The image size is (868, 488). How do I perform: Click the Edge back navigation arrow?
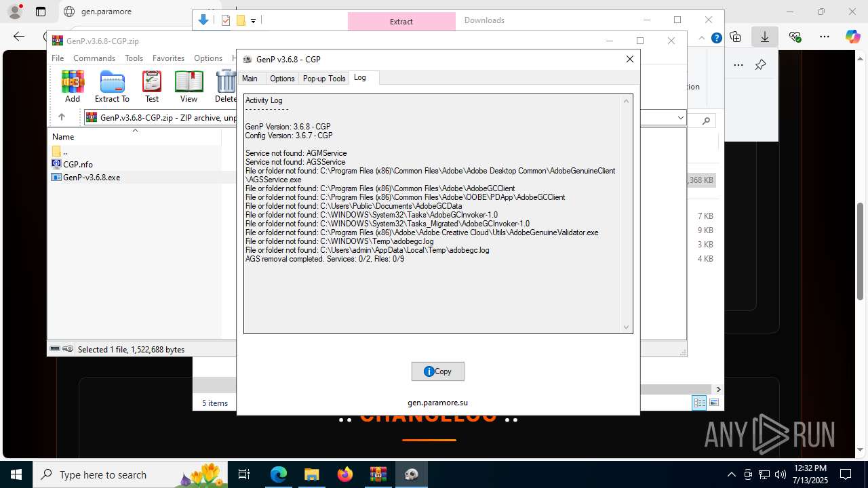click(x=19, y=37)
